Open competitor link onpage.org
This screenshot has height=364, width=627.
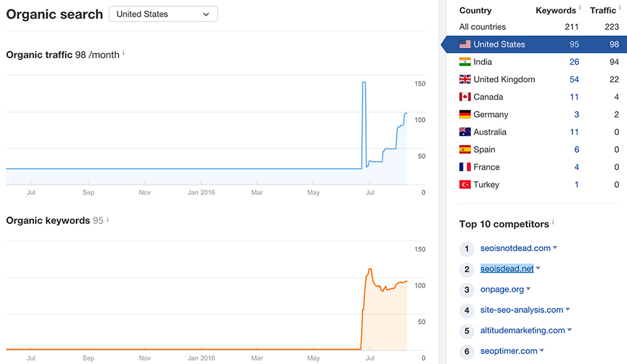pos(502,289)
